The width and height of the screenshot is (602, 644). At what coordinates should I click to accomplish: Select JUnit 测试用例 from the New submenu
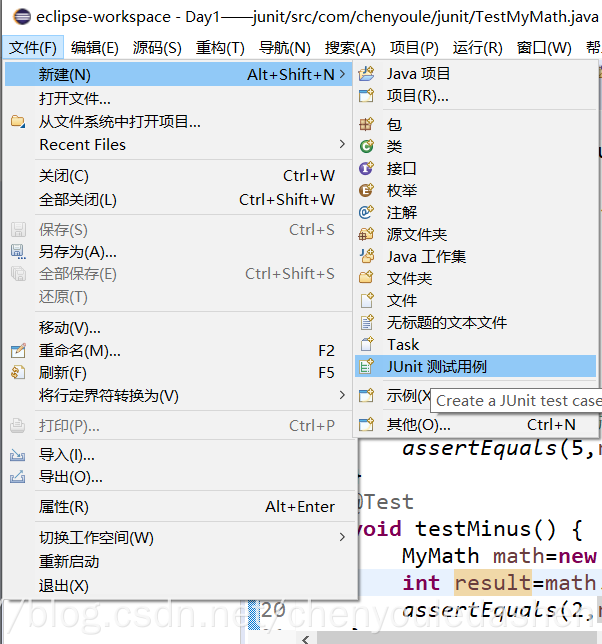coord(476,366)
